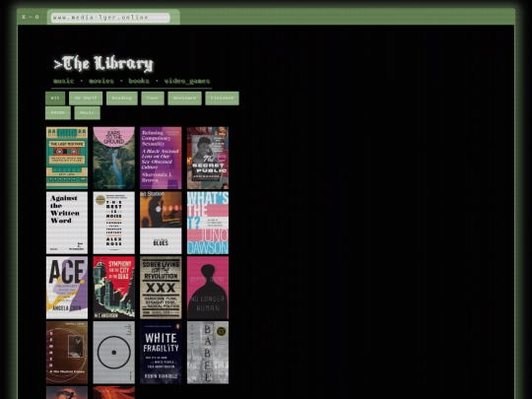Open the grey cover with black circle
Screen dimensions: 532x399
[114, 353]
